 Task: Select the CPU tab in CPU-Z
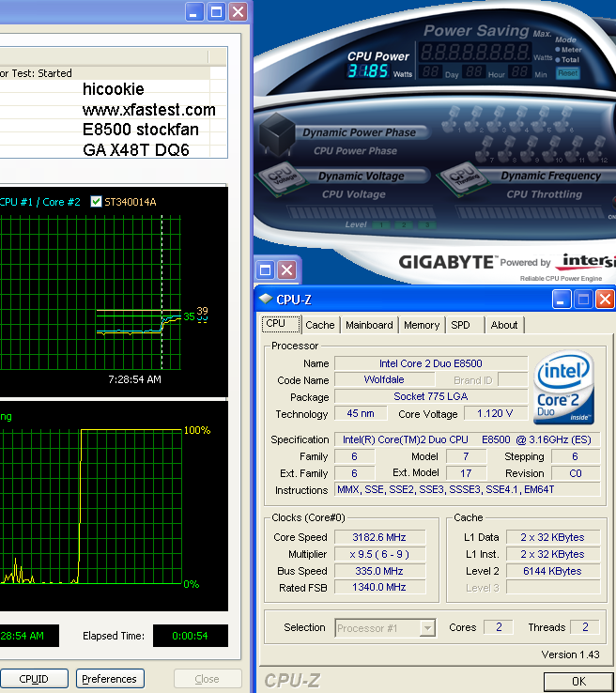point(281,324)
